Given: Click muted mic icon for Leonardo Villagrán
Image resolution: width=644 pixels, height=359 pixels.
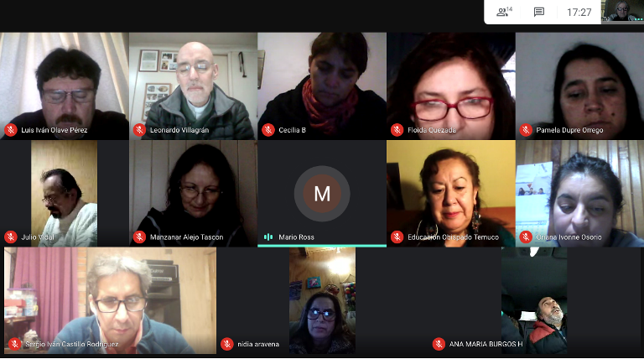Looking at the screenshot, I should tap(139, 130).
